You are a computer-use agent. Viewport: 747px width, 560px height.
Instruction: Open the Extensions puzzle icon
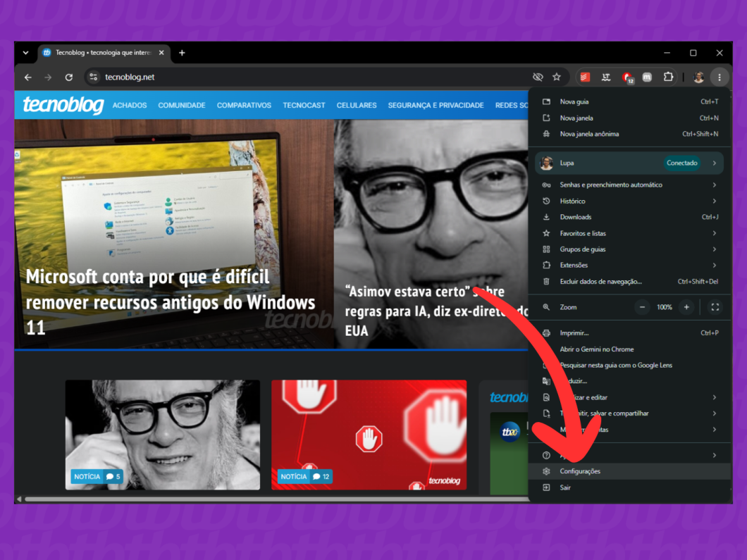pyautogui.click(x=668, y=77)
